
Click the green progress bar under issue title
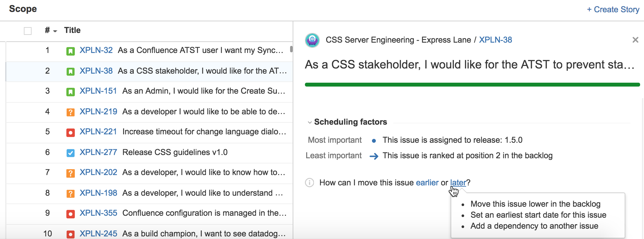click(472, 85)
